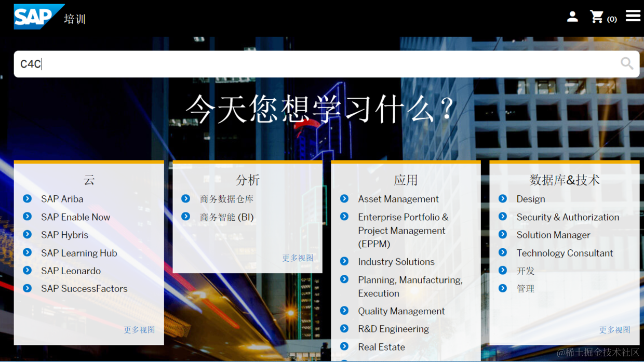
Task: Click the arrow bullet beside Security & Authorization
Action: (503, 217)
